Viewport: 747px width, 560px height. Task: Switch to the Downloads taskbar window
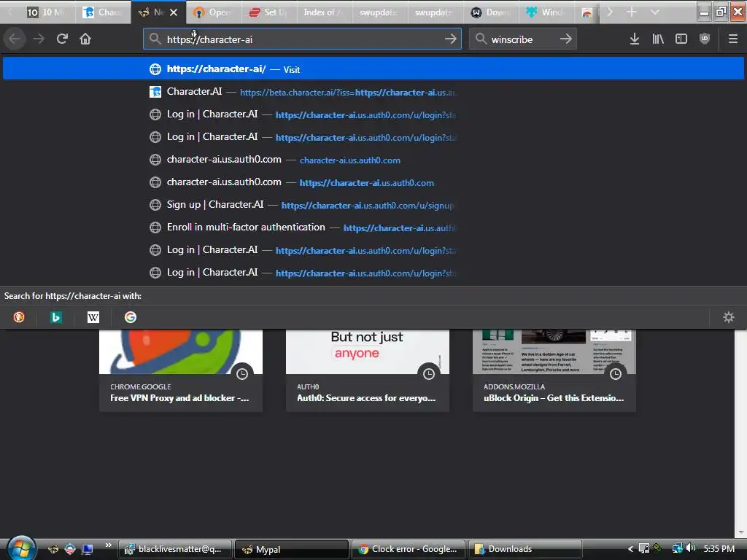click(x=525, y=549)
